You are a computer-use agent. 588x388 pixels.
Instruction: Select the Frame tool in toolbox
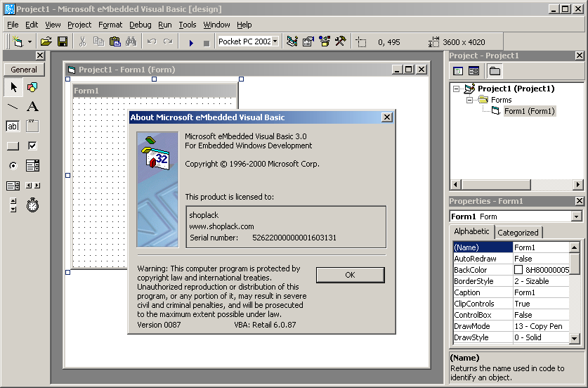32,126
